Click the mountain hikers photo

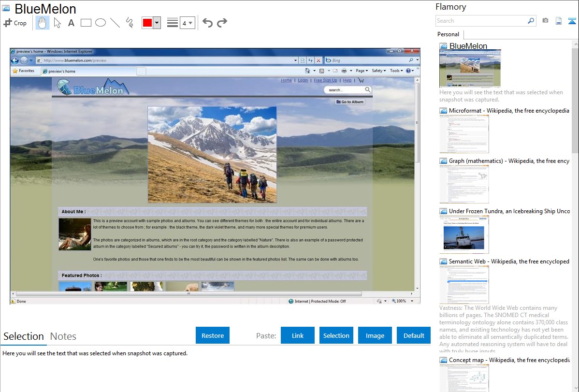click(212, 155)
